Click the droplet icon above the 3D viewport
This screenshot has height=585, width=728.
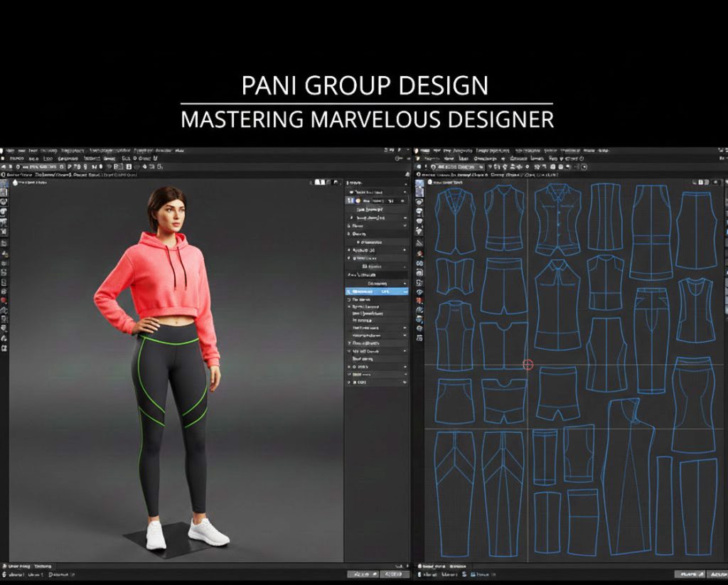click(x=14, y=183)
